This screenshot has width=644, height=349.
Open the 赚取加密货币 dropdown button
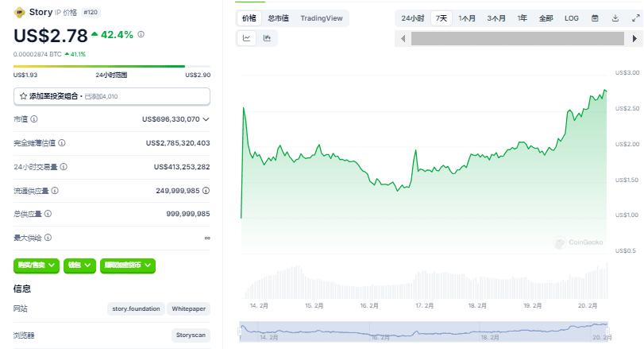click(x=128, y=266)
